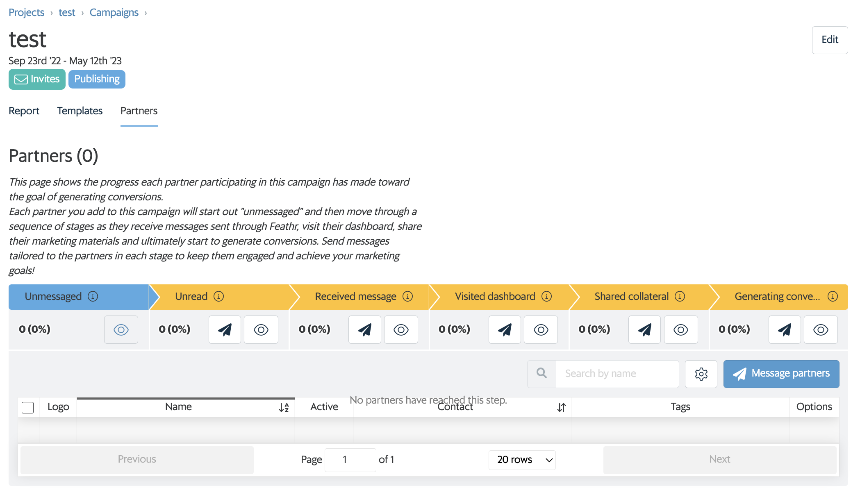
Task: Sort table by Contact column icon
Action: tap(562, 407)
